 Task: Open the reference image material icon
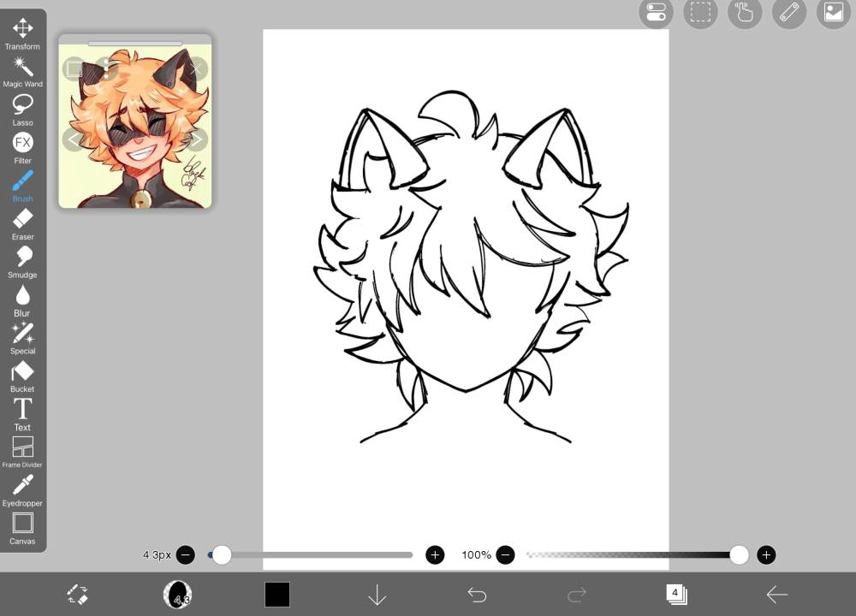[x=834, y=12]
